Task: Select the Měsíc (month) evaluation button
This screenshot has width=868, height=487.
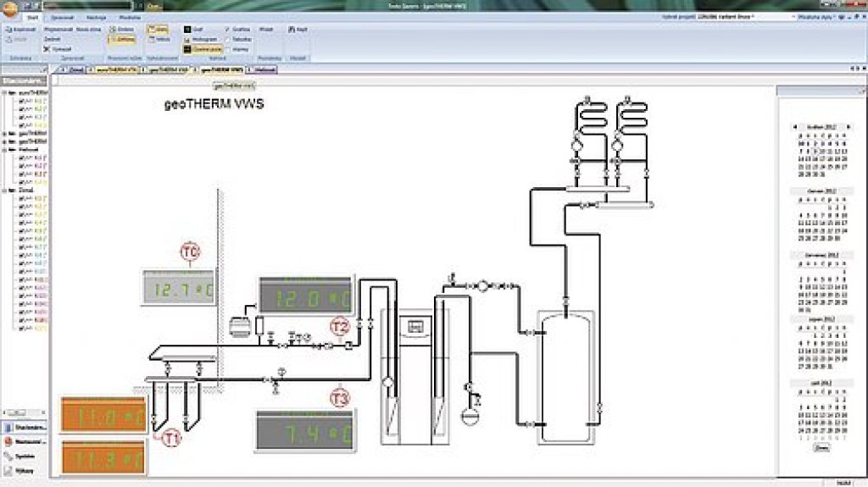Action: click(x=159, y=40)
